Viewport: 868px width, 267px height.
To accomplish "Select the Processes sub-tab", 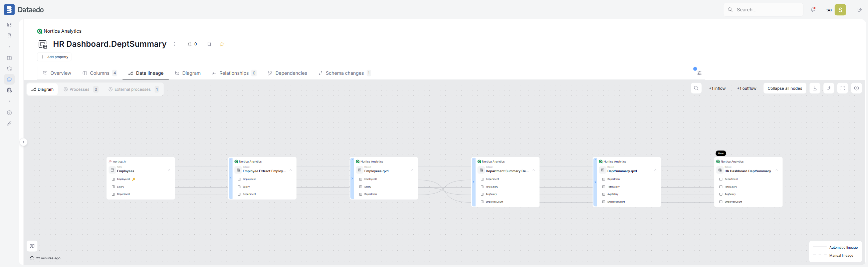I will pyautogui.click(x=81, y=89).
